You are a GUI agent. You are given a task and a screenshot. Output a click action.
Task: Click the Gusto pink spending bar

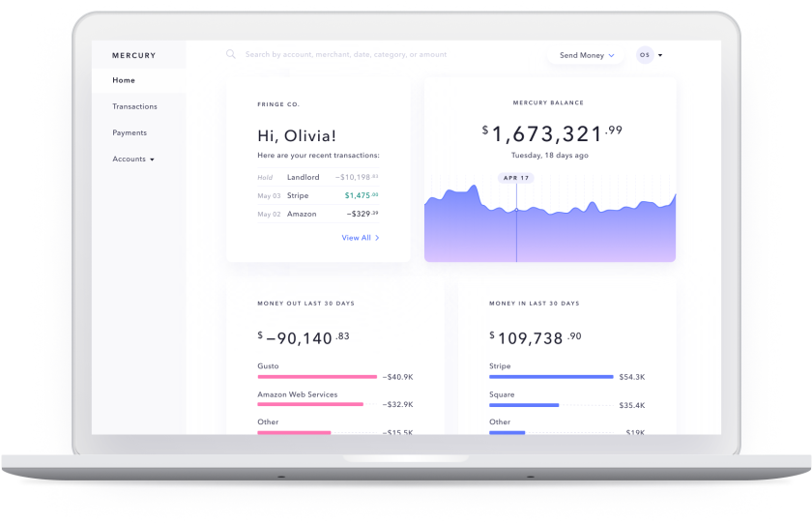[317, 377]
